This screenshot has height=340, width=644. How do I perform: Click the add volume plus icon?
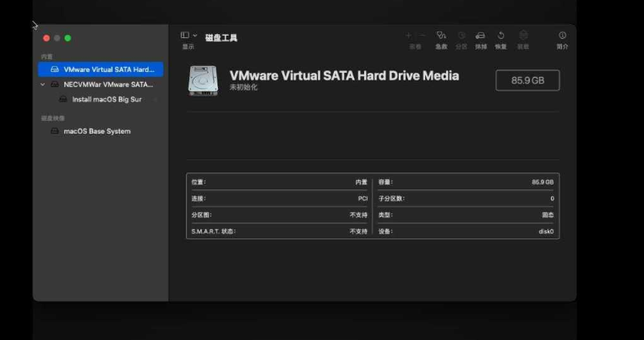click(408, 36)
